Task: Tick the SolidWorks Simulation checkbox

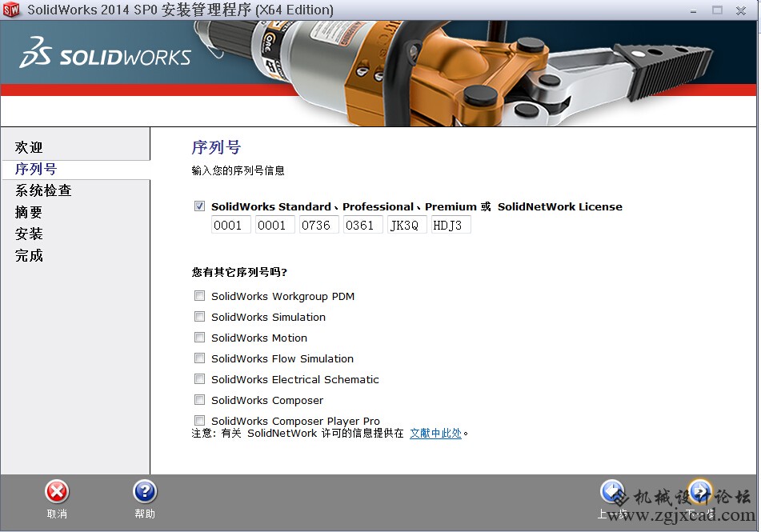Action: (x=199, y=317)
